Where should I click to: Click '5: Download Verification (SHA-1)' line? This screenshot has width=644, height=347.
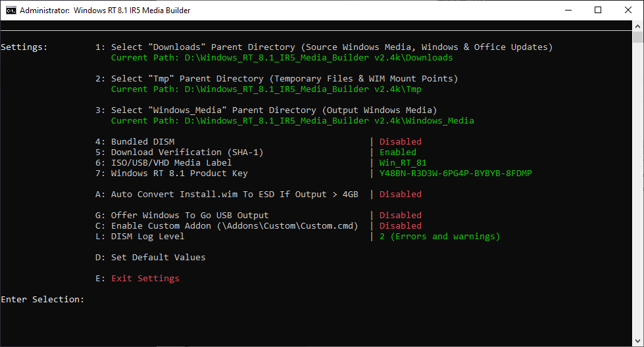pyautogui.click(x=179, y=152)
